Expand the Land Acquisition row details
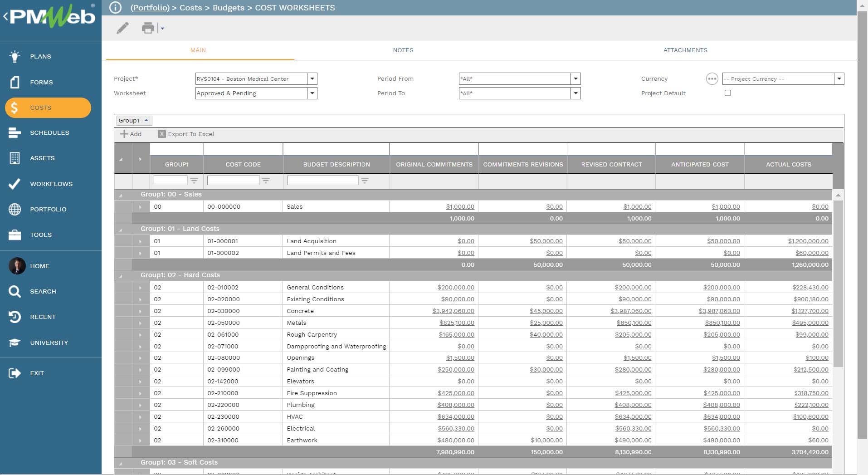This screenshot has height=475, width=868. pyautogui.click(x=140, y=241)
